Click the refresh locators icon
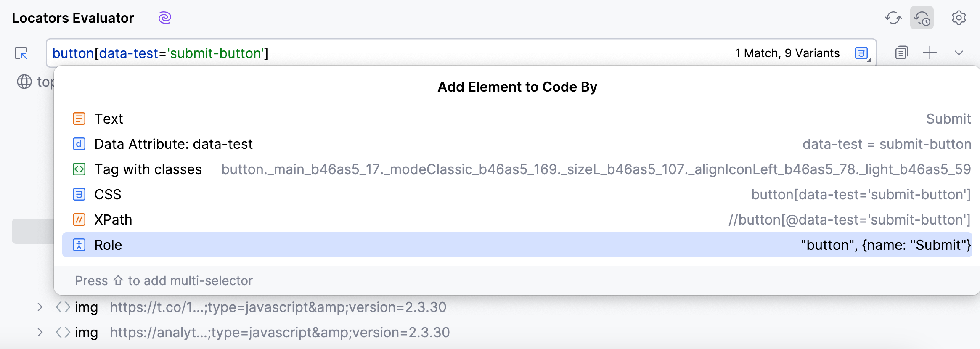Image resolution: width=980 pixels, height=349 pixels. (893, 18)
